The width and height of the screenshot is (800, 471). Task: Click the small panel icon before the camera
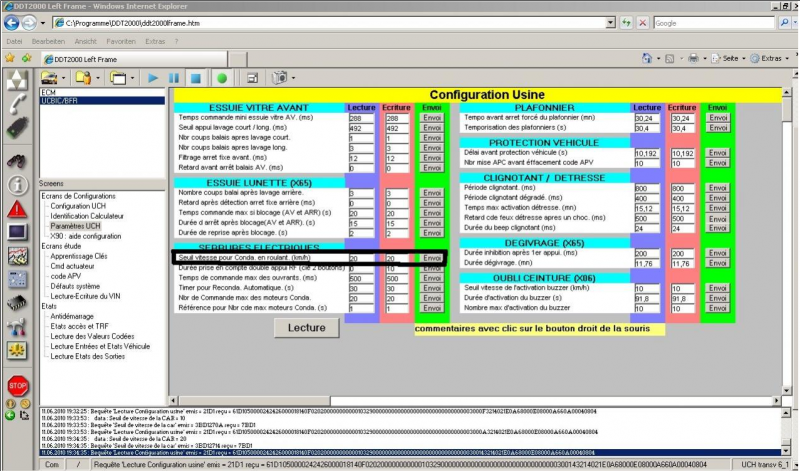(x=252, y=78)
